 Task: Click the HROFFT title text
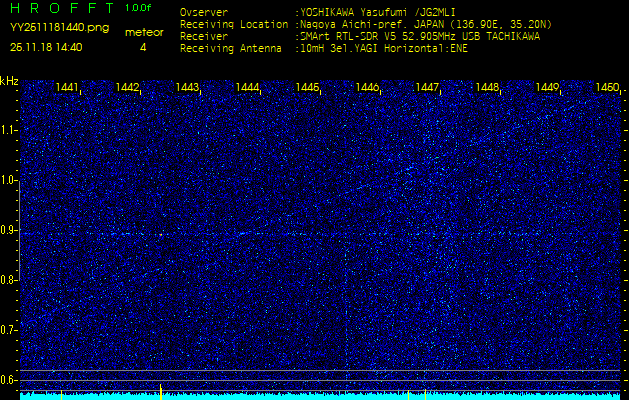60,8
